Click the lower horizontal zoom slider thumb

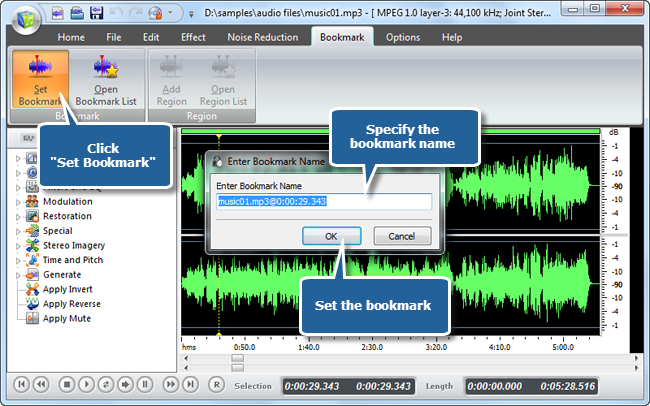(x=238, y=368)
